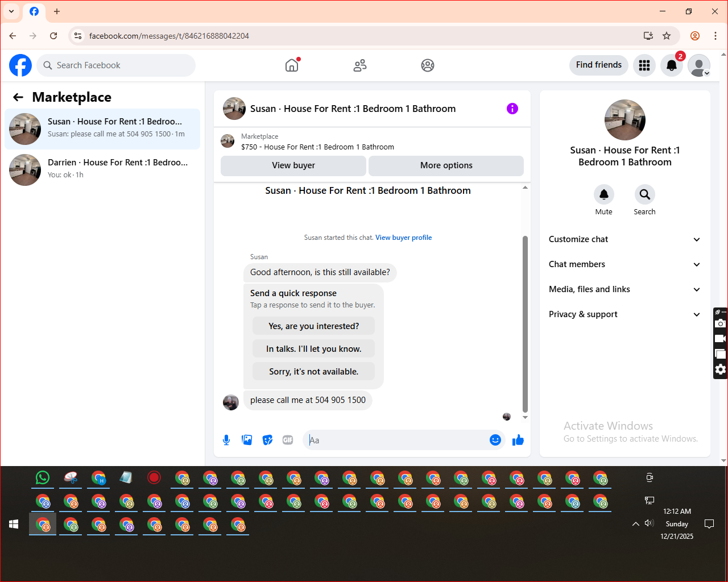Go back one page in Chrome

[x=13, y=36]
